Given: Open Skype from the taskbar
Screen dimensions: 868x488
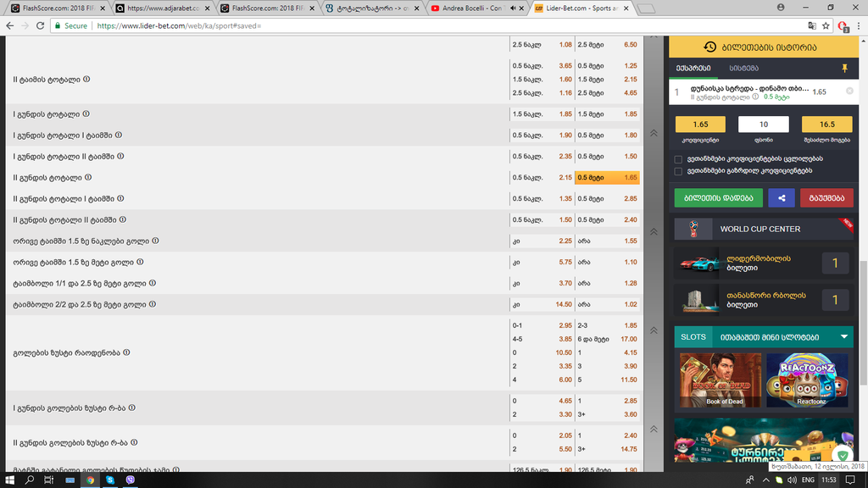Looking at the screenshot, I should point(110,480).
